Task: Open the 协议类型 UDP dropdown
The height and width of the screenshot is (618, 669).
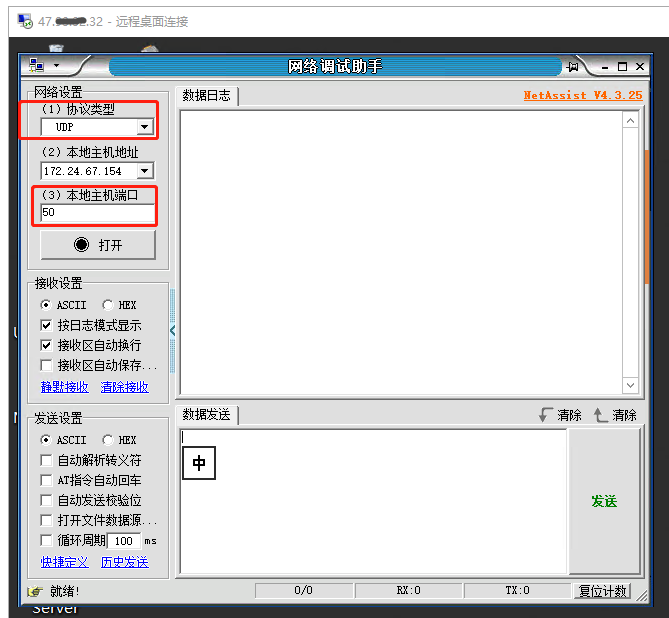Action: click(x=144, y=127)
